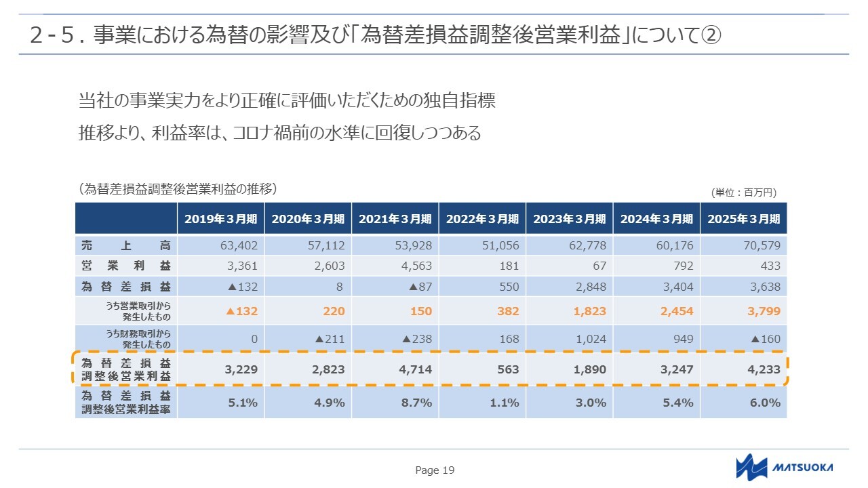Click the orange value 150
This screenshot has height=488, width=868.
(x=420, y=311)
